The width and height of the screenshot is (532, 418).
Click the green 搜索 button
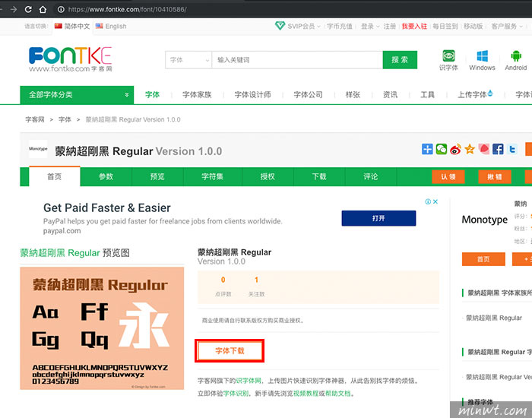[x=400, y=60]
